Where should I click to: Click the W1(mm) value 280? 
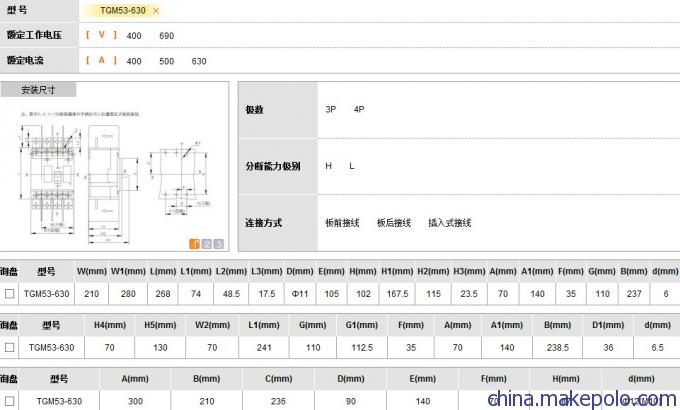tap(128, 294)
